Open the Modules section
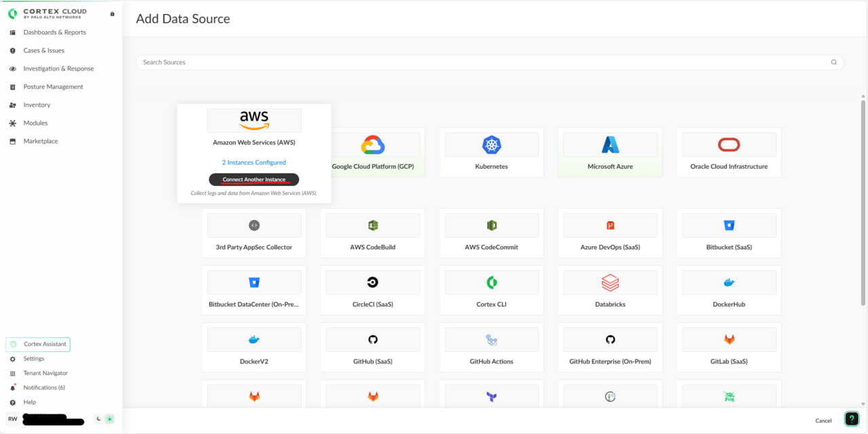This screenshot has width=868, height=434. coord(35,123)
